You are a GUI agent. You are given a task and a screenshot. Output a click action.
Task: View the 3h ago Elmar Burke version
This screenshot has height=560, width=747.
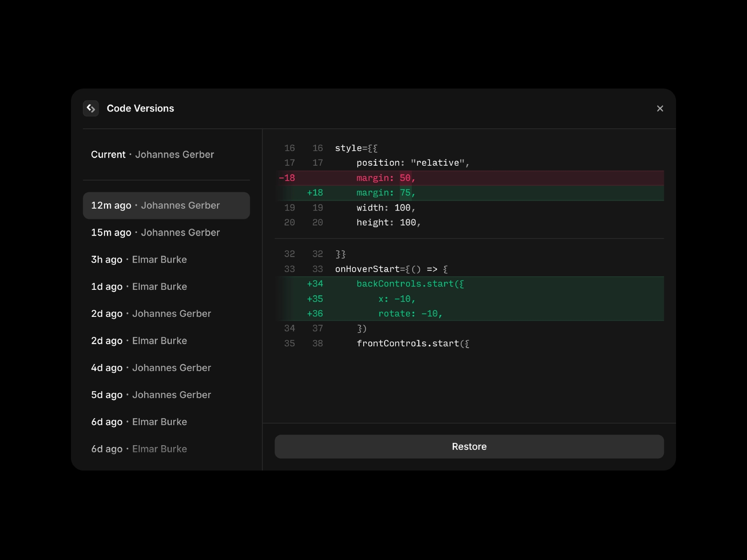(166, 259)
